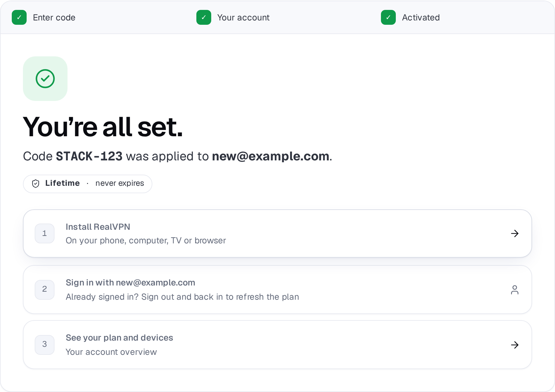Click the large green success check icon

pos(45,79)
